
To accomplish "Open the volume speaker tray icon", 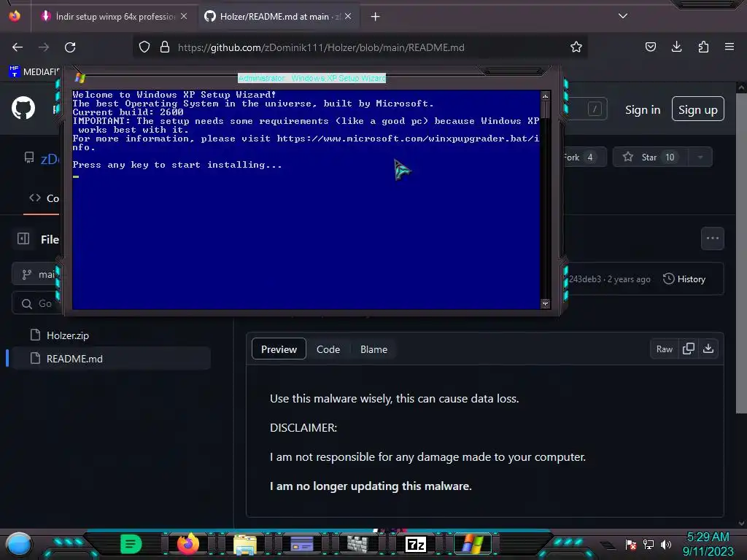I will (666, 544).
